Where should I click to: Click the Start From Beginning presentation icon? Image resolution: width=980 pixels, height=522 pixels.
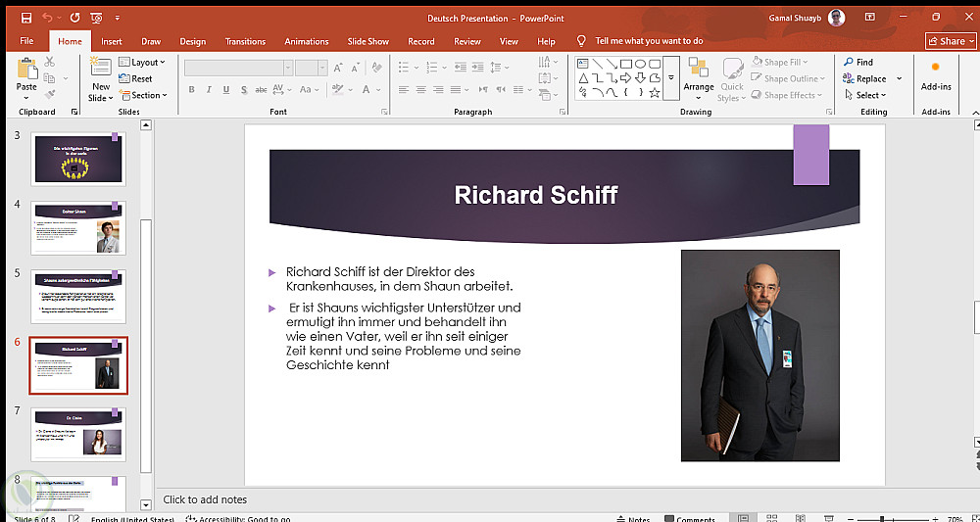coord(95,18)
